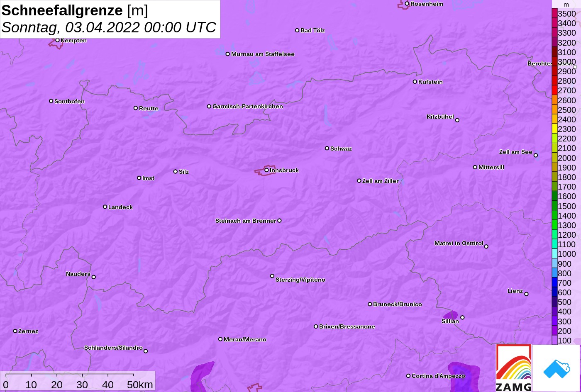Click the Reutte map marker

[136, 108]
